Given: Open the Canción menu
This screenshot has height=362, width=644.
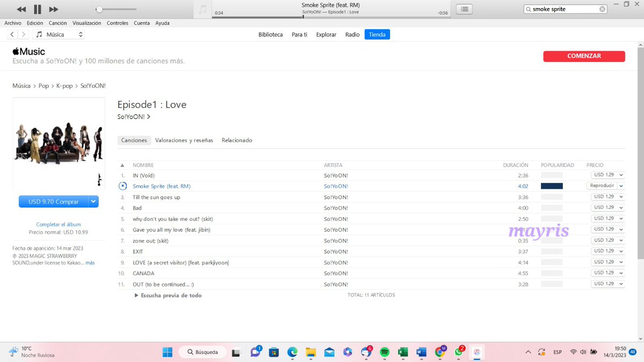Looking at the screenshot, I should 57,23.
